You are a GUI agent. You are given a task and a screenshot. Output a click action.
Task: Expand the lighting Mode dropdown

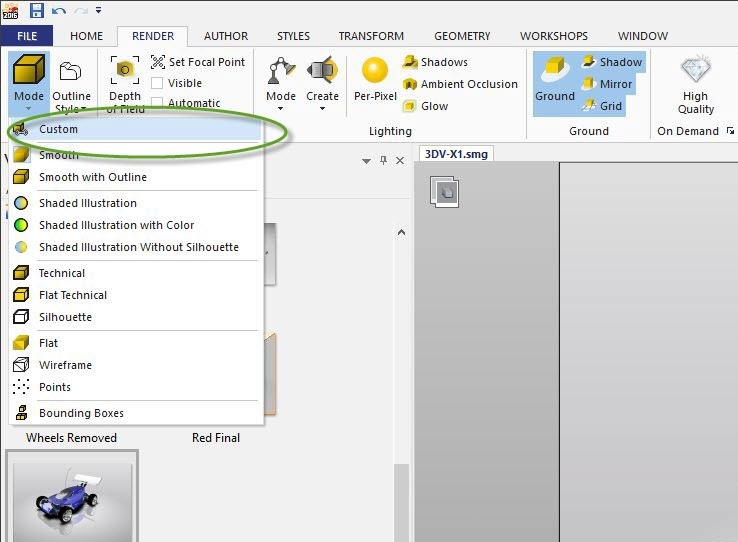pyautogui.click(x=281, y=85)
